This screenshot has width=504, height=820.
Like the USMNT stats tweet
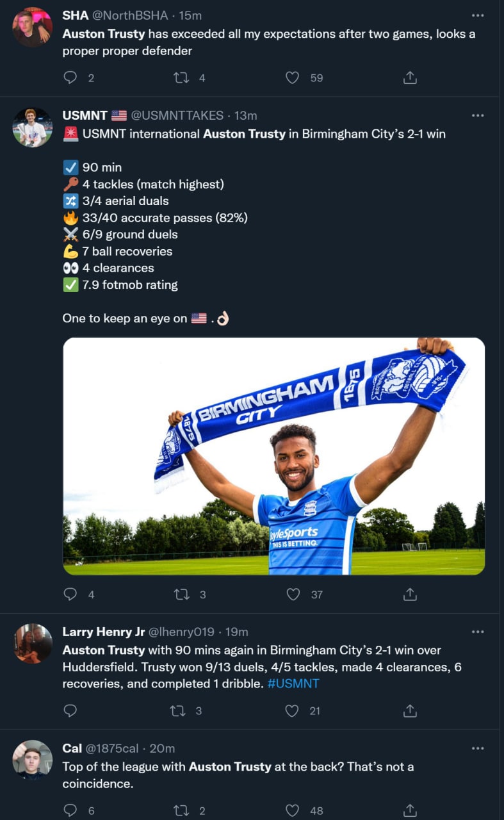(293, 594)
